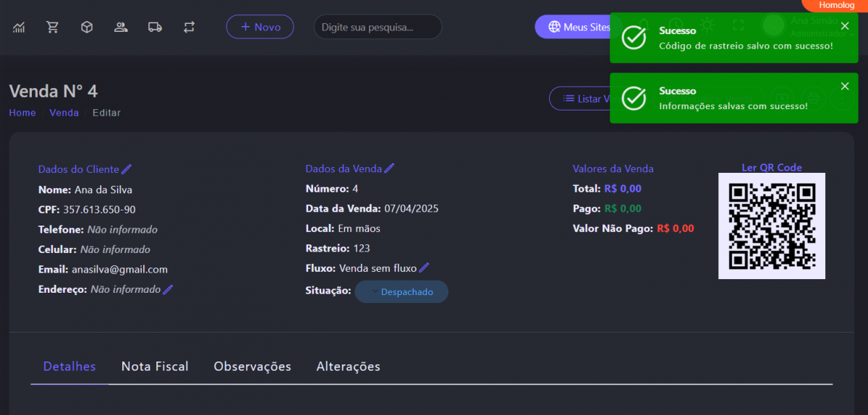The width and height of the screenshot is (868, 415).
Task: Expand the Situação Despachado dropdown
Action: pyautogui.click(x=401, y=292)
